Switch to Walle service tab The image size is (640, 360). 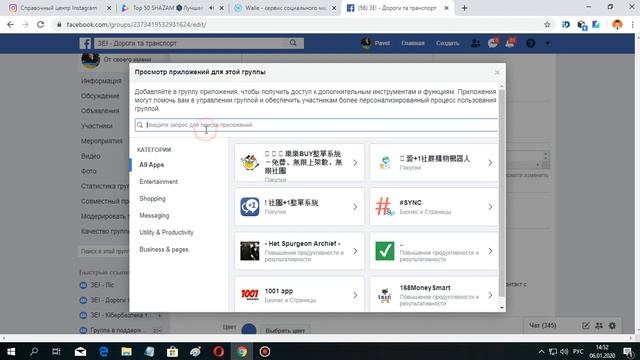pyautogui.click(x=285, y=8)
